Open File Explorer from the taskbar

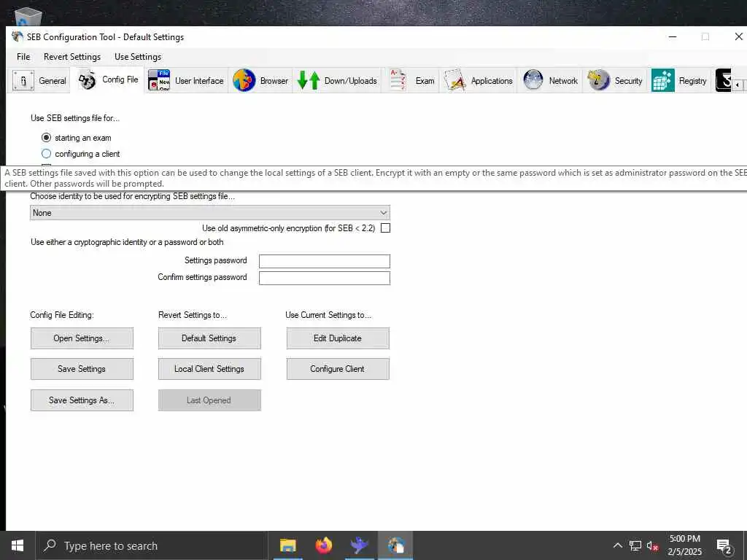click(287, 545)
